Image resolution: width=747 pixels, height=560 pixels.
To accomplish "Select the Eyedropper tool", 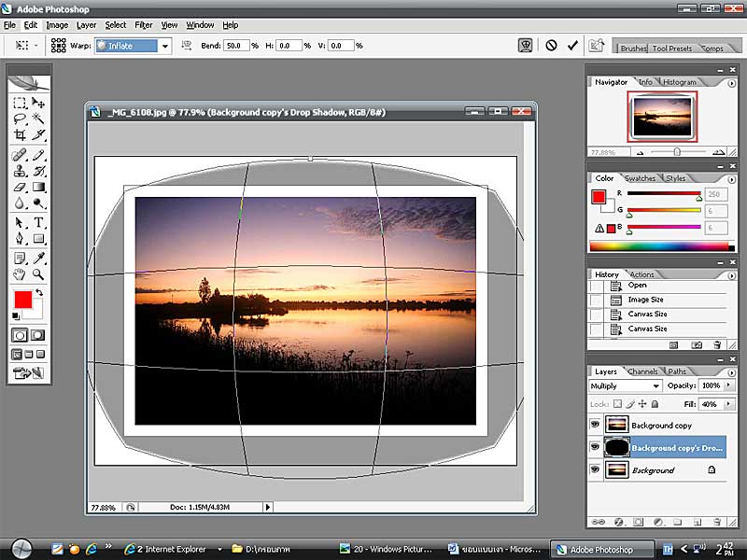I will (x=38, y=259).
